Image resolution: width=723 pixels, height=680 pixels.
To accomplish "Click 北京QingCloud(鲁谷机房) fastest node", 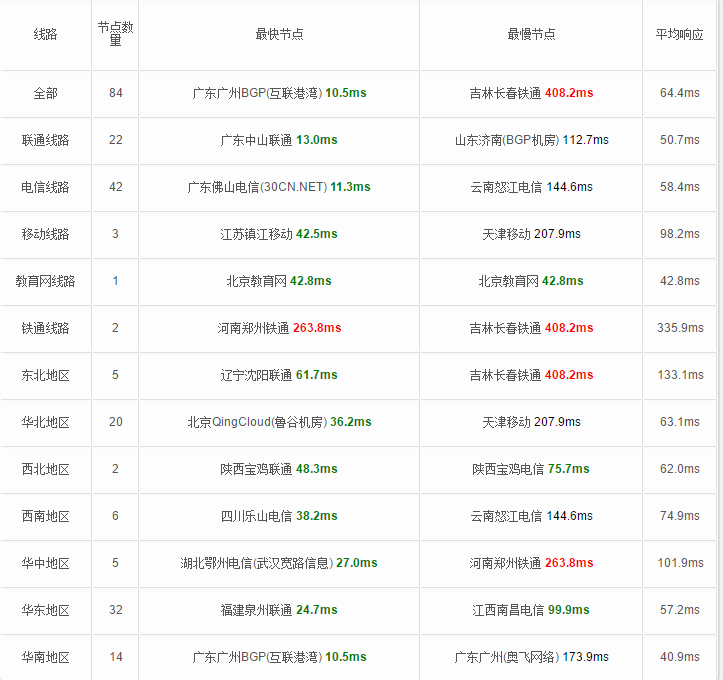I will pyautogui.click(x=257, y=422).
